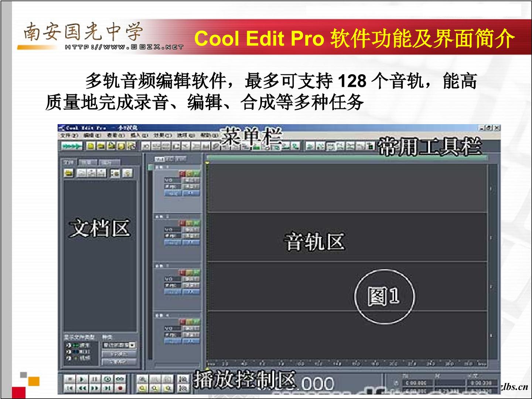
Task: Select the second tab in the organizer panel
Action: [89, 162]
